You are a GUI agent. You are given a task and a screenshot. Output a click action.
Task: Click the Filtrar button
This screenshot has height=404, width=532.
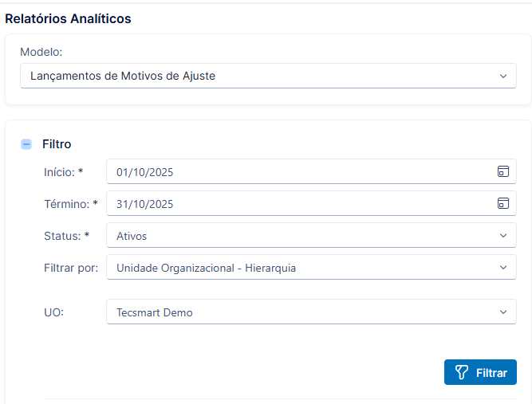tap(480, 372)
